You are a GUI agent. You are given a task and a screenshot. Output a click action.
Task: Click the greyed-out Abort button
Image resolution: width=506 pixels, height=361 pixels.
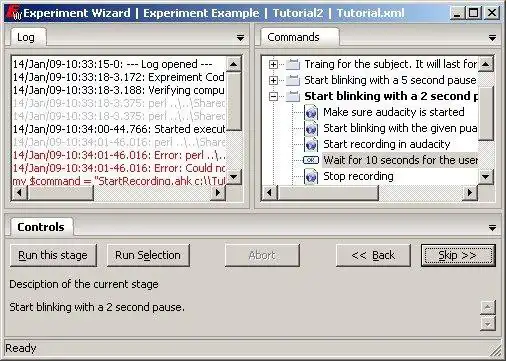pyautogui.click(x=262, y=255)
